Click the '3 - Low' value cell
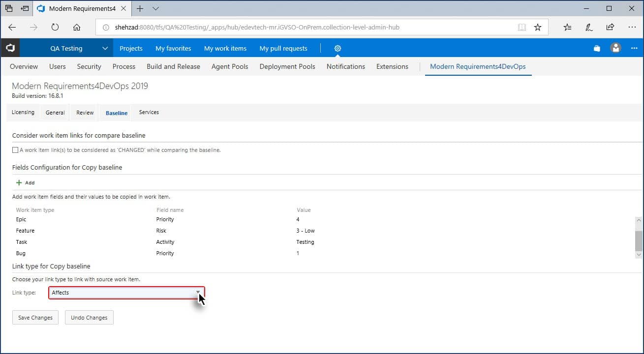The image size is (644, 354). coord(306,231)
